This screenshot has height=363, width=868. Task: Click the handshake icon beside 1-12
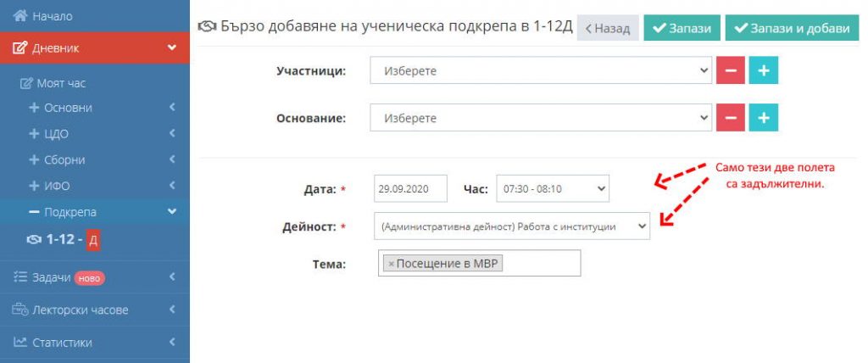click(34, 240)
